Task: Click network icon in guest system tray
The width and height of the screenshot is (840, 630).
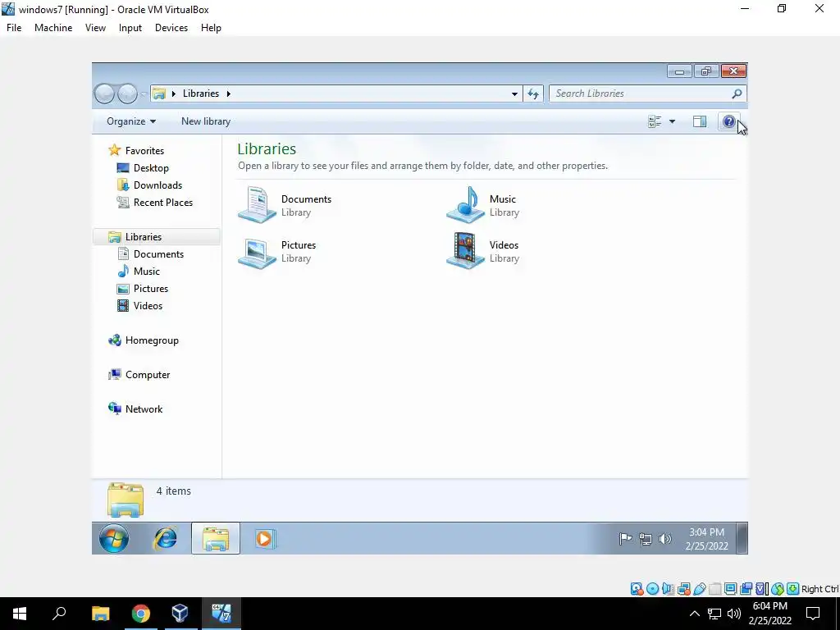Action: click(646, 539)
